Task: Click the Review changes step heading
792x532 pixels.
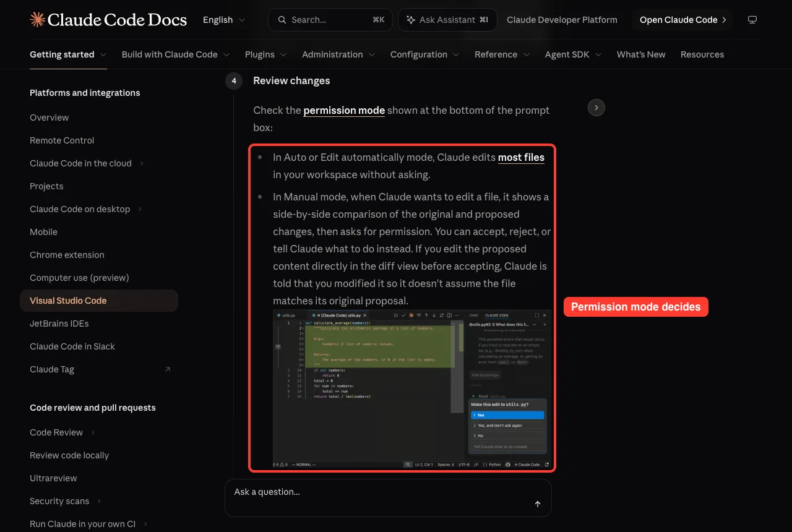Action: (x=291, y=80)
